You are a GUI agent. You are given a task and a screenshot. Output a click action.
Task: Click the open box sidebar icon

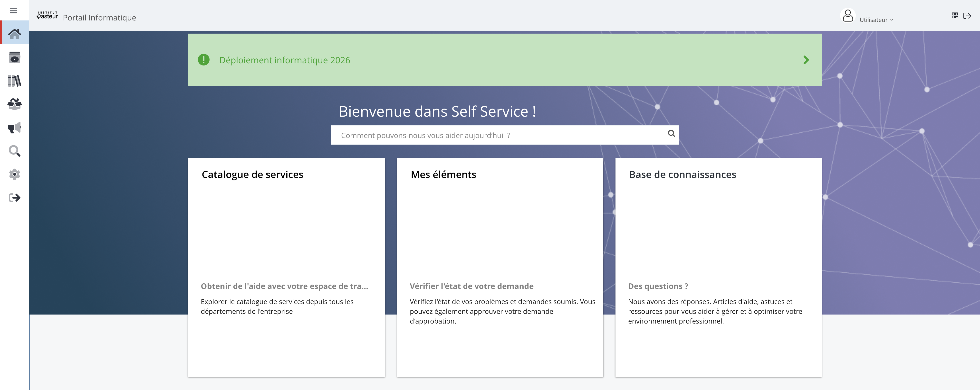click(14, 104)
